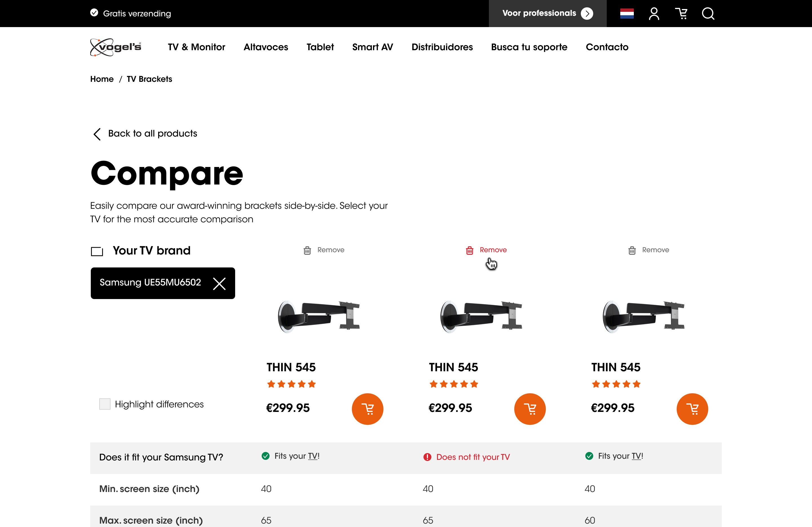812x527 pixels.
Task: Open search with the magnifier icon
Action: coord(708,14)
